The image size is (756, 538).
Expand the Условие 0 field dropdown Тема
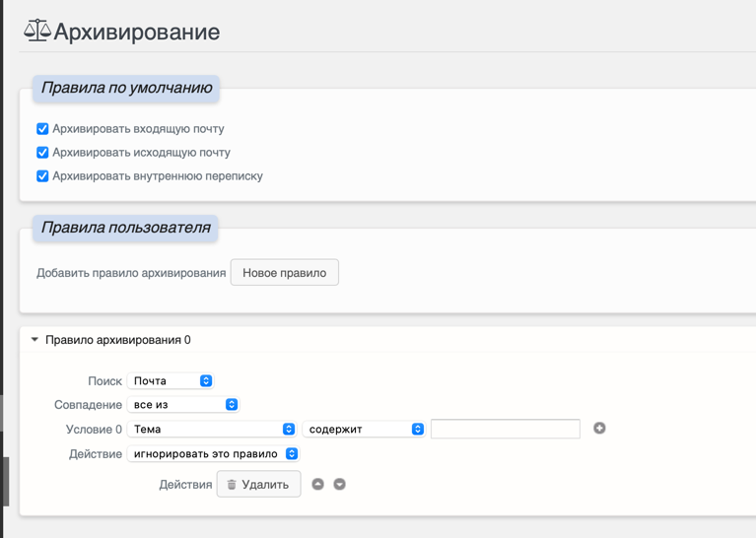[212, 430]
